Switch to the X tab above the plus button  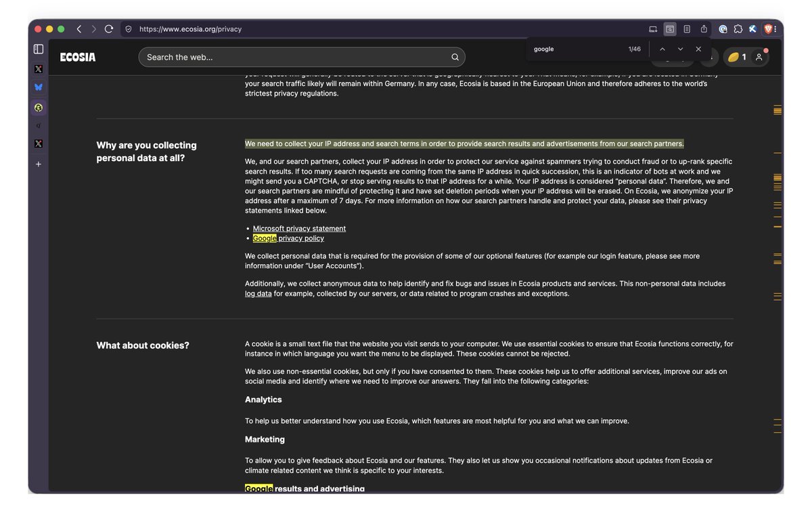(x=39, y=144)
